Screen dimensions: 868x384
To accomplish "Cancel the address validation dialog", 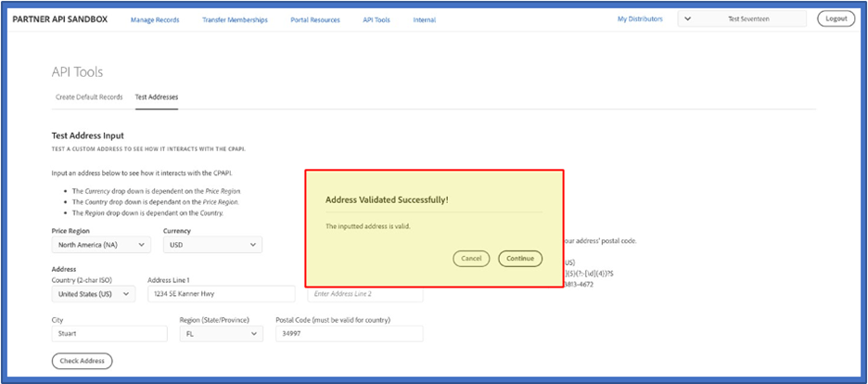I will [x=471, y=258].
